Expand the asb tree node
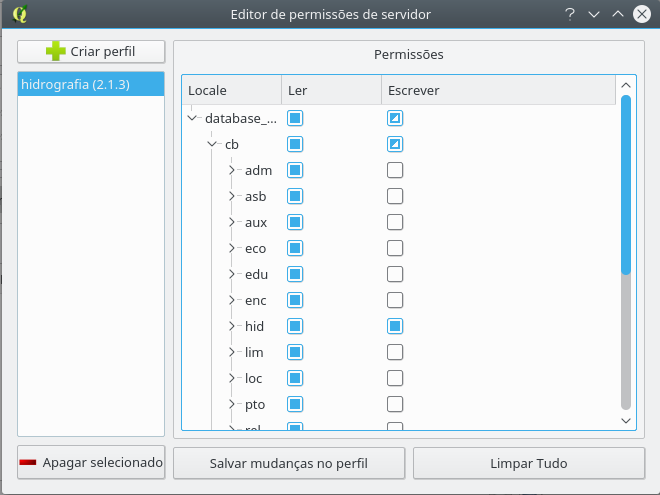This screenshot has width=660, height=495. tap(232, 196)
